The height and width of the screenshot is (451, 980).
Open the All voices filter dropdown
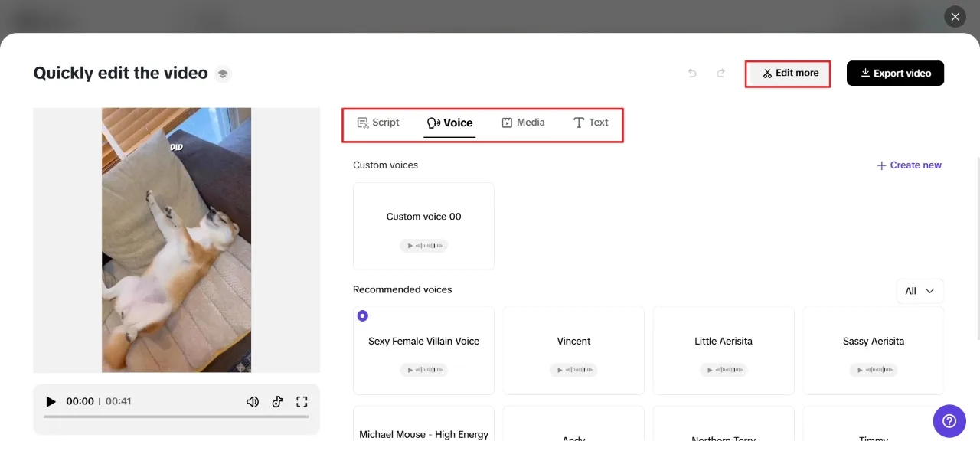click(x=920, y=291)
